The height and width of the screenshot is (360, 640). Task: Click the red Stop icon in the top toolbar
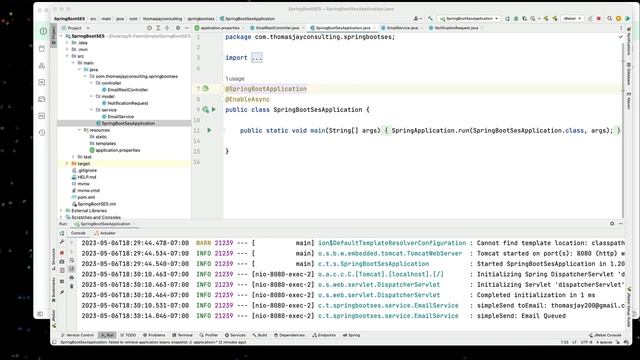[x=599, y=18]
